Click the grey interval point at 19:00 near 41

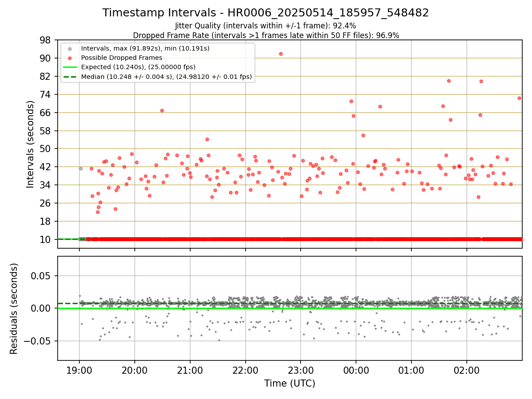coord(81,168)
